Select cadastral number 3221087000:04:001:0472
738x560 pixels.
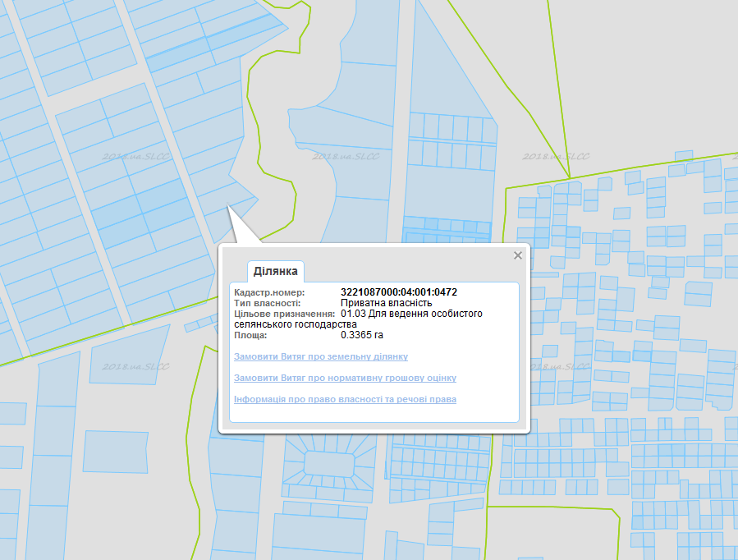pos(399,292)
